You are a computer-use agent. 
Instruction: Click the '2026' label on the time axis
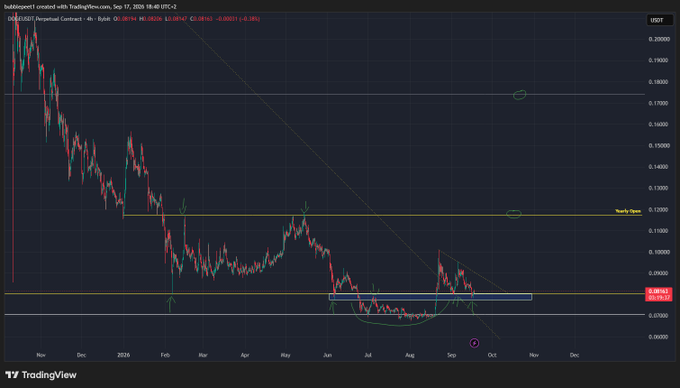(124, 355)
